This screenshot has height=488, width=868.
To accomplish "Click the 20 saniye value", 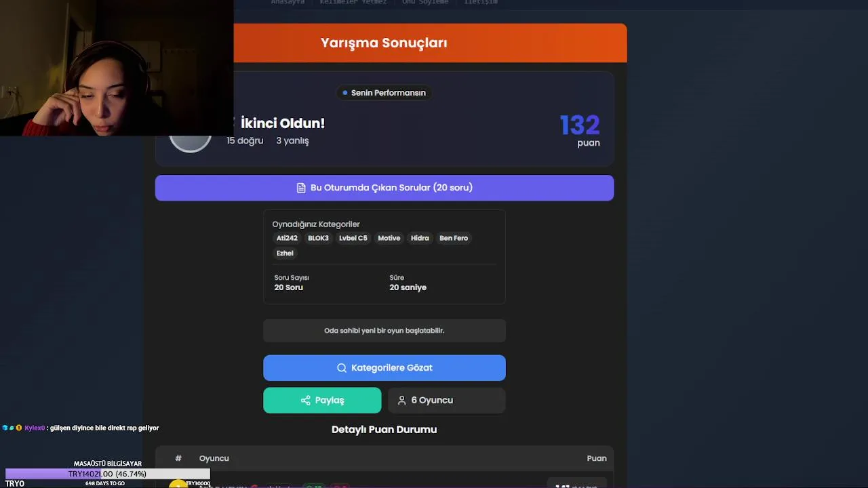I will [408, 287].
